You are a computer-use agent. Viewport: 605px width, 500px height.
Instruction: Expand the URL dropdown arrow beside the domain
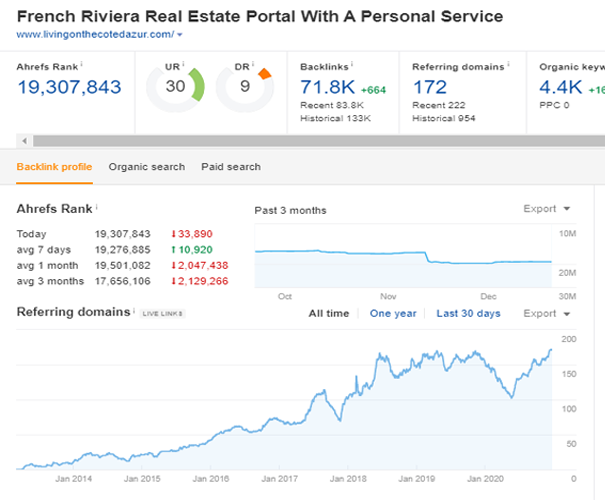179,35
